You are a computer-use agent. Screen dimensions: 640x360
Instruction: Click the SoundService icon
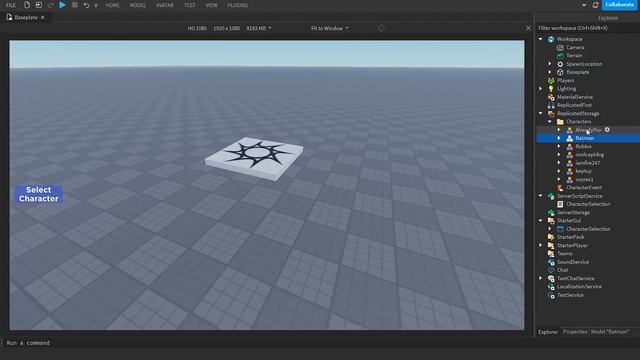[x=551, y=262]
